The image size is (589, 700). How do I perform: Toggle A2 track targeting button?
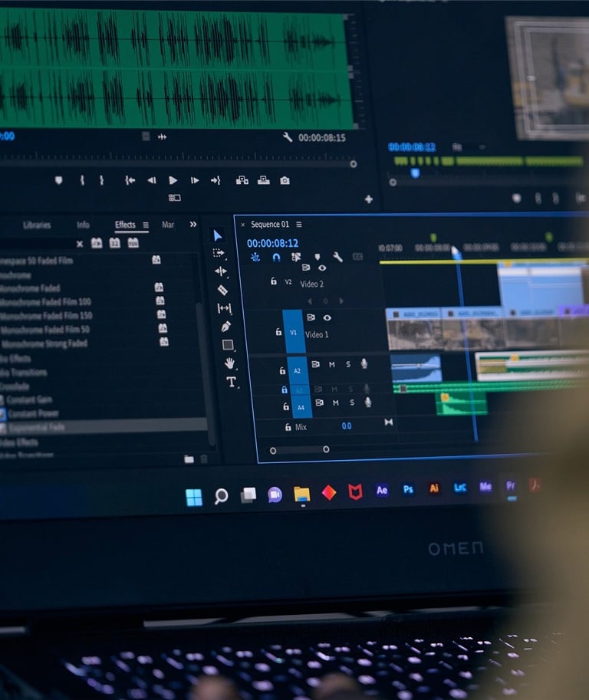298,371
